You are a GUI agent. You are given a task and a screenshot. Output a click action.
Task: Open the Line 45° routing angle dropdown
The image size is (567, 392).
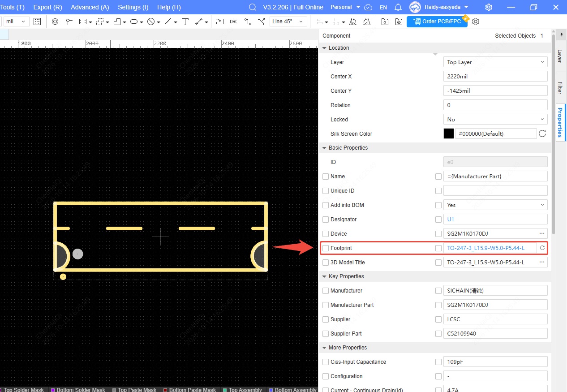click(x=288, y=22)
